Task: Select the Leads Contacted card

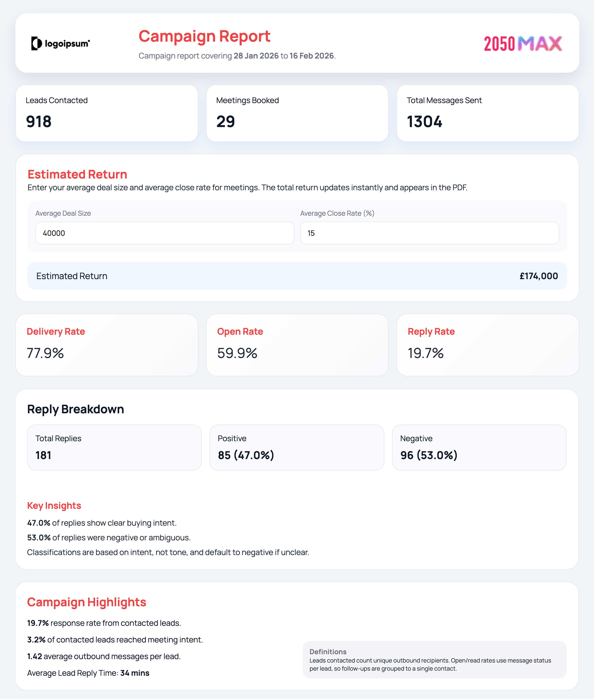Action: coord(106,113)
